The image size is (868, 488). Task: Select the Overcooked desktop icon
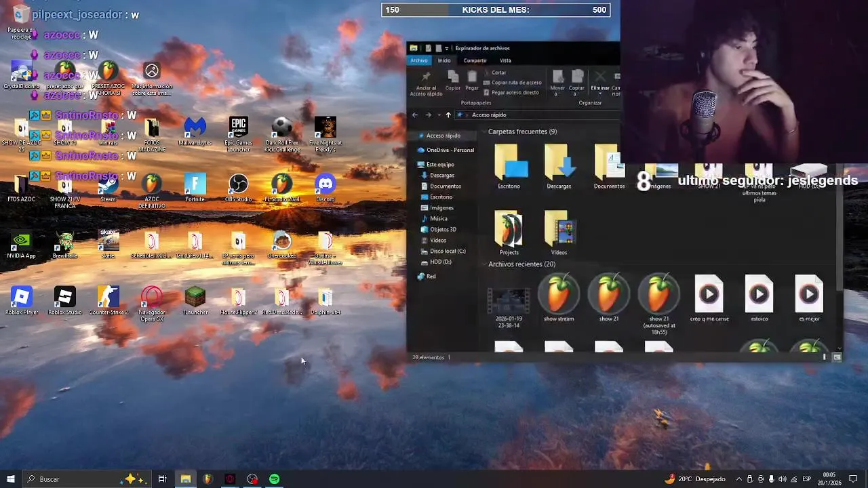(x=281, y=245)
